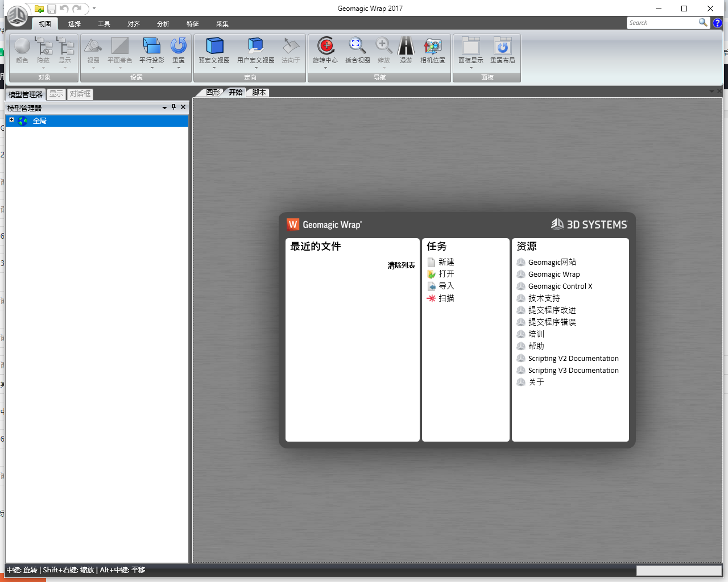728x582 pixels.
Task: Open the 面板显示 dropdown arrow
Action: tap(471, 68)
